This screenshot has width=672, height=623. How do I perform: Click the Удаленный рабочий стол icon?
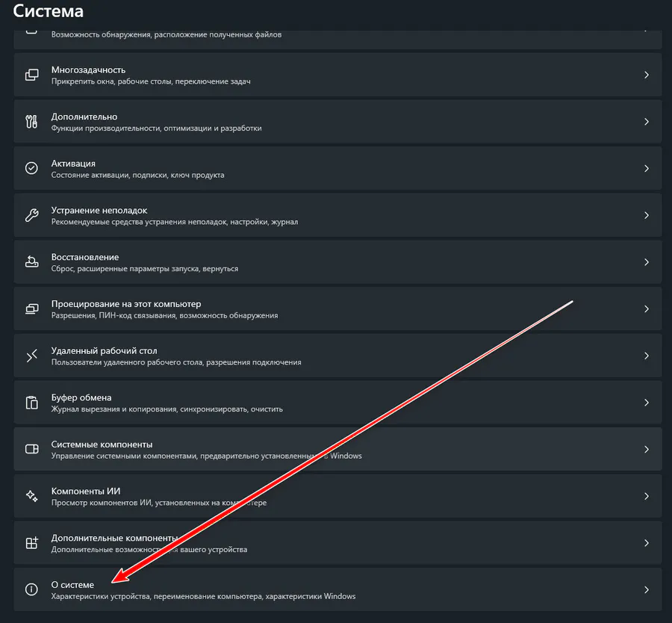pos(31,356)
